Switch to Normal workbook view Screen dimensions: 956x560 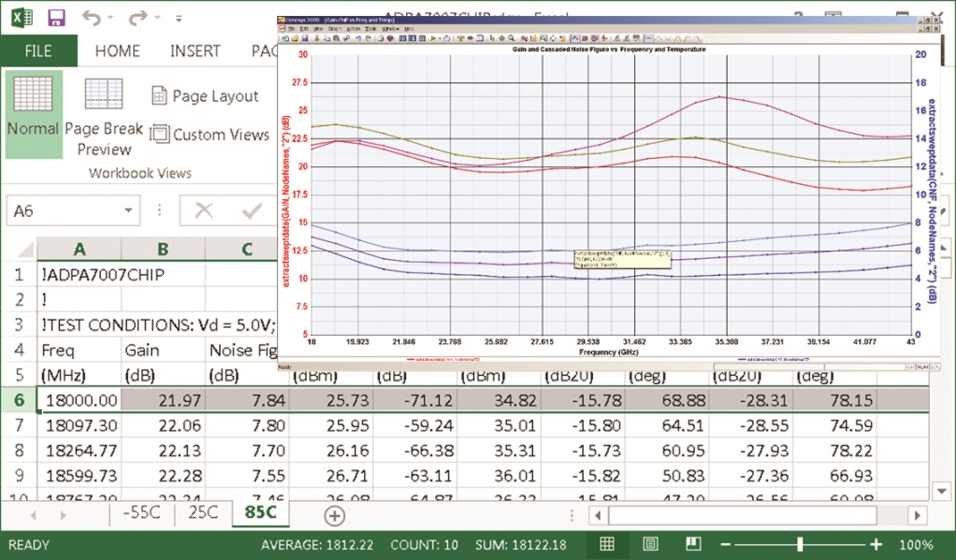34,108
